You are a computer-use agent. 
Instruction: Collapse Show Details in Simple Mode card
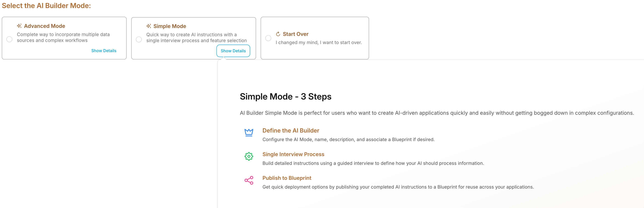click(233, 51)
